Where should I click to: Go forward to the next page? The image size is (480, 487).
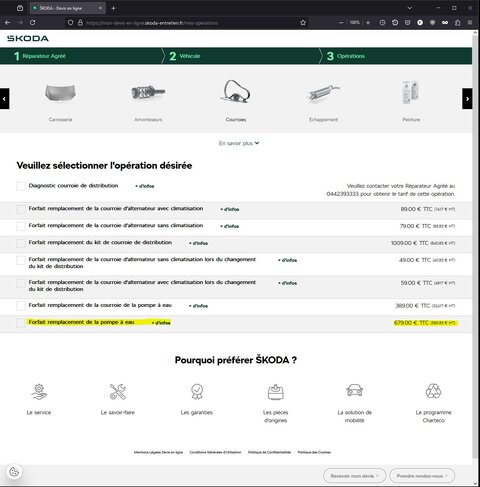20,23
